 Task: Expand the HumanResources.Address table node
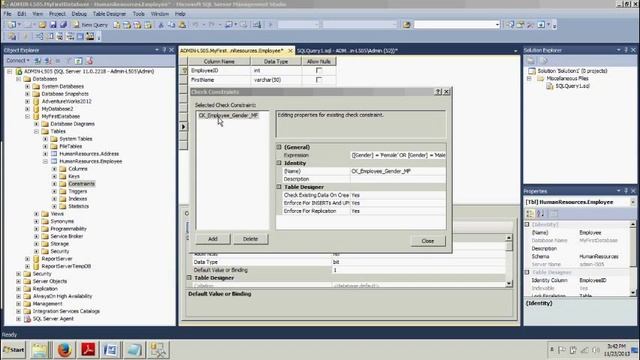[x=45, y=154]
